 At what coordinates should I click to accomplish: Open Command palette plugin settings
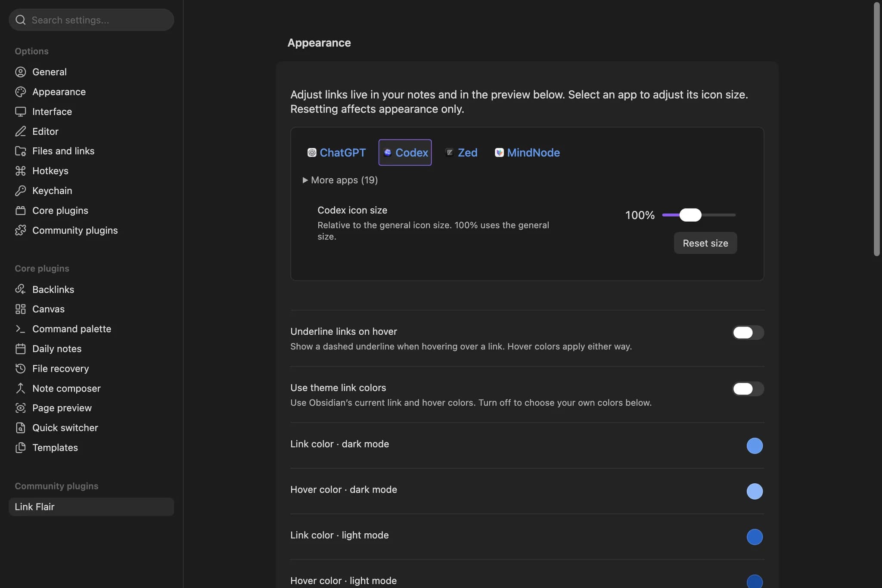91,329
